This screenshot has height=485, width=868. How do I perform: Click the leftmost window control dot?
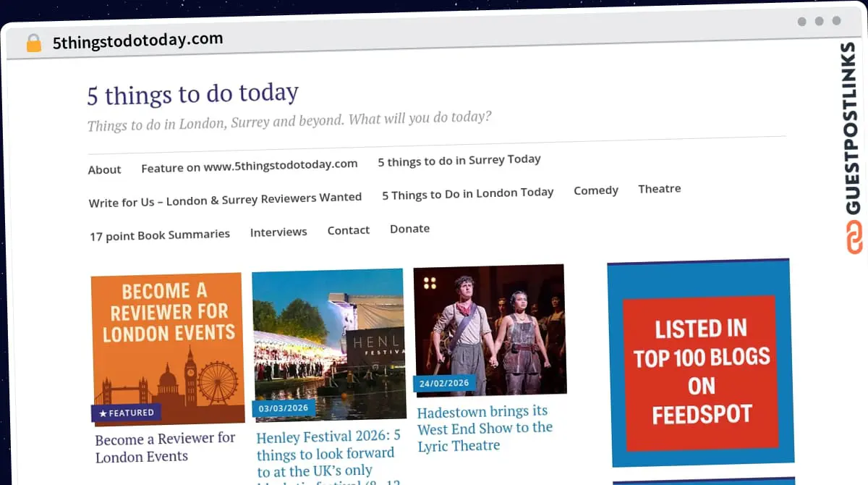pos(801,22)
